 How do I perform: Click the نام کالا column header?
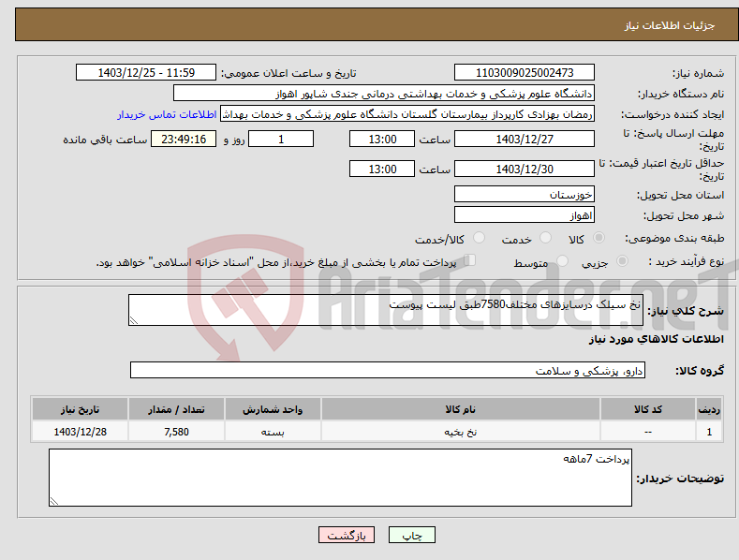click(461, 409)
